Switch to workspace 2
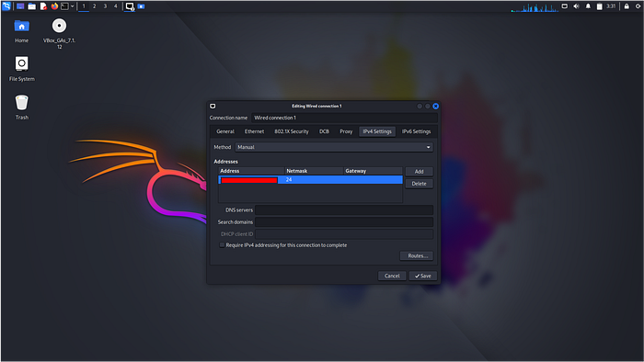 pyautogui.click(x=95, y=6)
